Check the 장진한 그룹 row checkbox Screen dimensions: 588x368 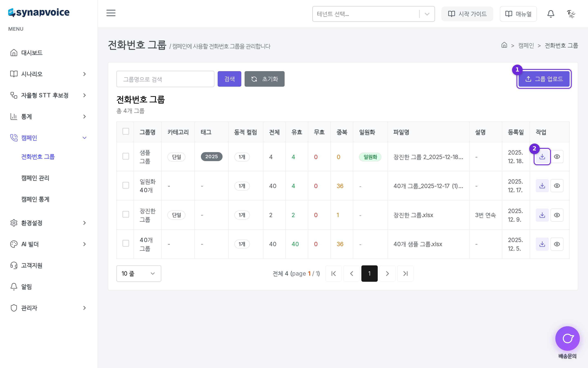pos(126,214)
